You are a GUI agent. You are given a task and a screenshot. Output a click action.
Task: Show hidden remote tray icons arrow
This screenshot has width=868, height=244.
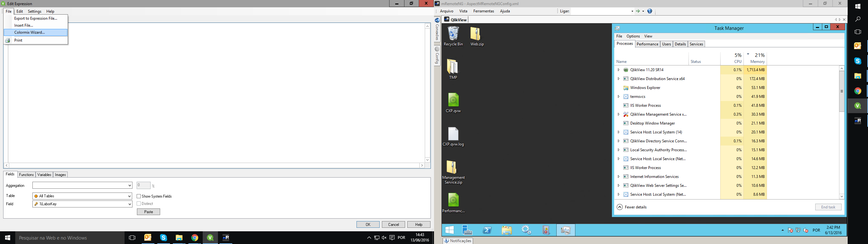783,231
